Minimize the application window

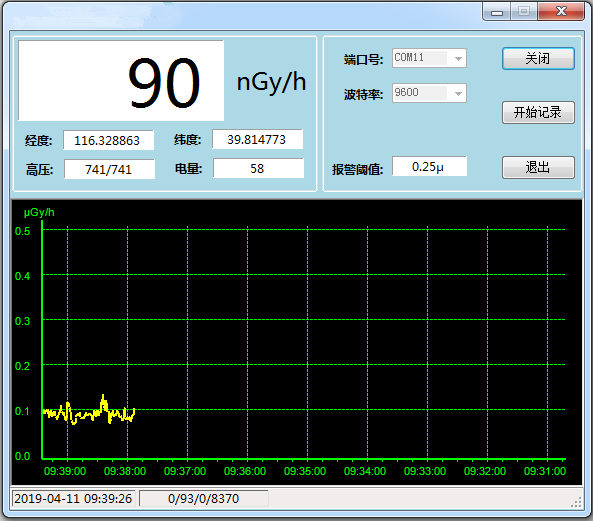click(x=497, y=12)
